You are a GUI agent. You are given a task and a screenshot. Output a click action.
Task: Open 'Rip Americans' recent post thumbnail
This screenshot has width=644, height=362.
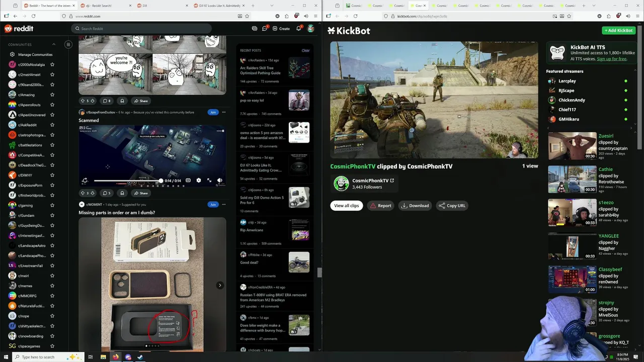coord(299,230)
